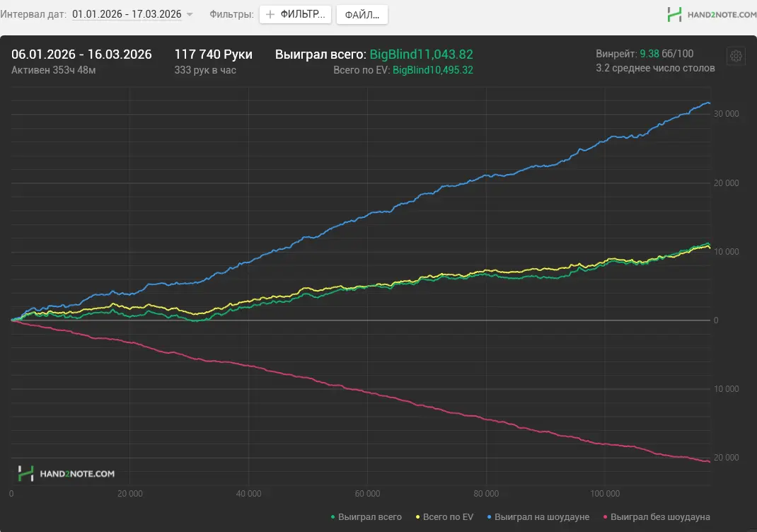Click the date range 01.01.2026 - 17.03.2026
The width and height of the screenshot is (757, 532).
(127, 14)
